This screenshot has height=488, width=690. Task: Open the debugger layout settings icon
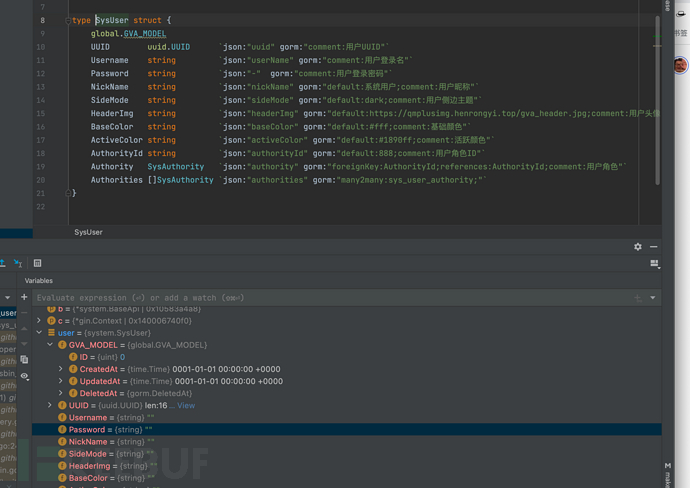click(655, 264)
